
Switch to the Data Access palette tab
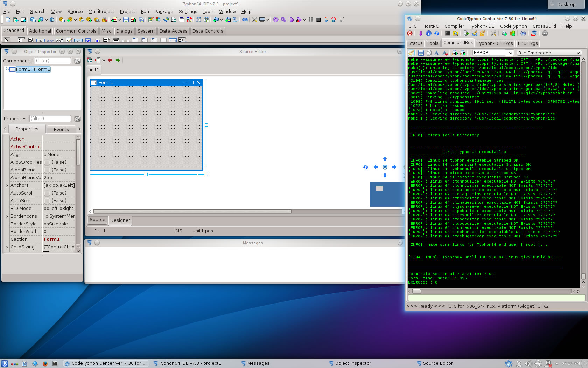173,31
